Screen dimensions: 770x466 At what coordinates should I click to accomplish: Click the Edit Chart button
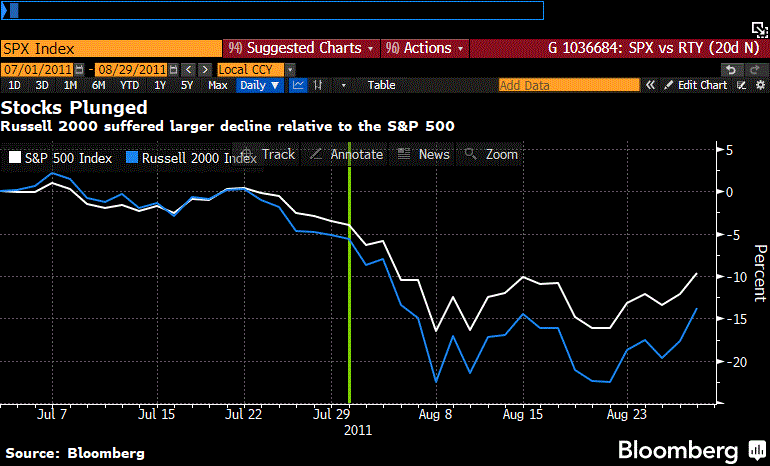696,85
